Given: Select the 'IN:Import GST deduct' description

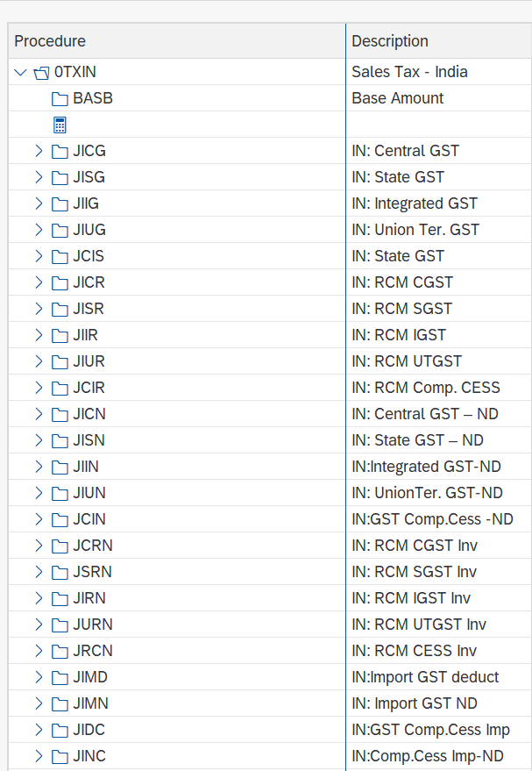Looking at the screenshot, I should tap(425, 677).
